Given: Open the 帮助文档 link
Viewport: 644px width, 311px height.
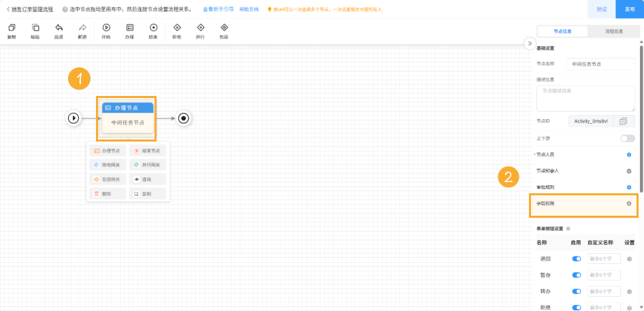Looking at the screenshot, I should click(249, 9).
